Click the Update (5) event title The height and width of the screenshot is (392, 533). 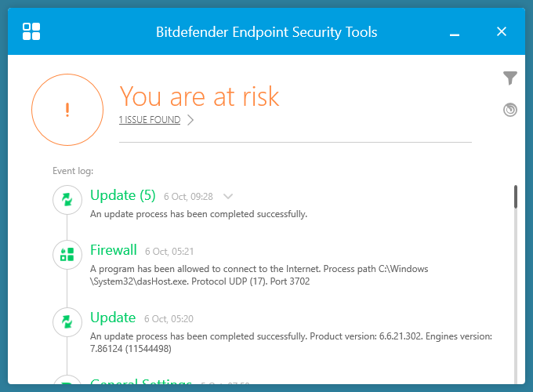click(123, 195)
